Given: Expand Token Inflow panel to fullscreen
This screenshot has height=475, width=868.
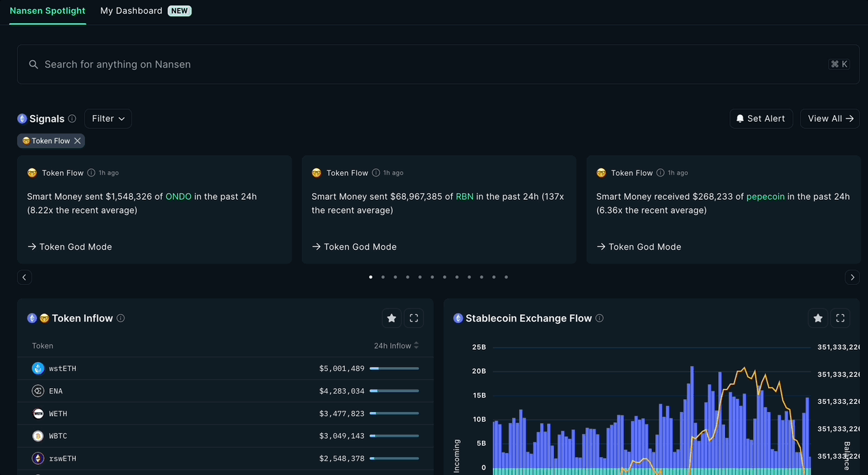Looking at the screenshot, I should pos(413,318).
